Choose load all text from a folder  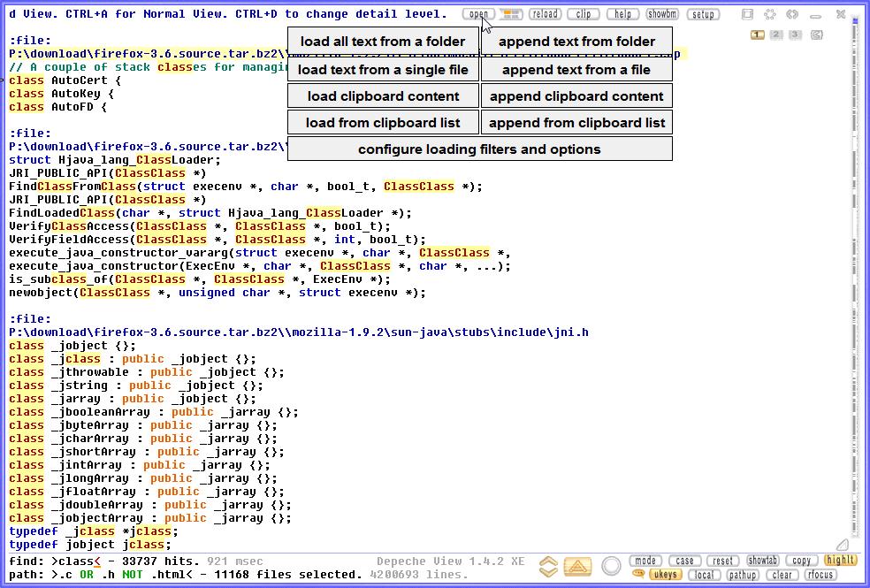(x=383, y=42)
